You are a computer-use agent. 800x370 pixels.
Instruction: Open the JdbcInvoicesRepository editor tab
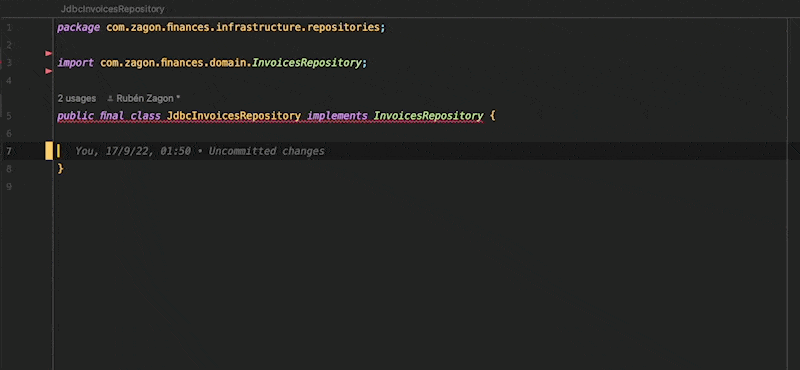pyautogui.click(x=112, y=9)
